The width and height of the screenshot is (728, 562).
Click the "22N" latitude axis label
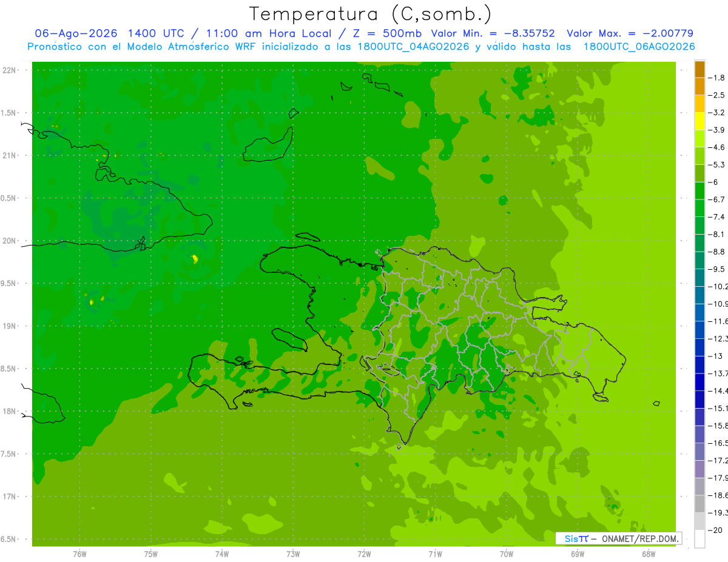pos(10,70)
